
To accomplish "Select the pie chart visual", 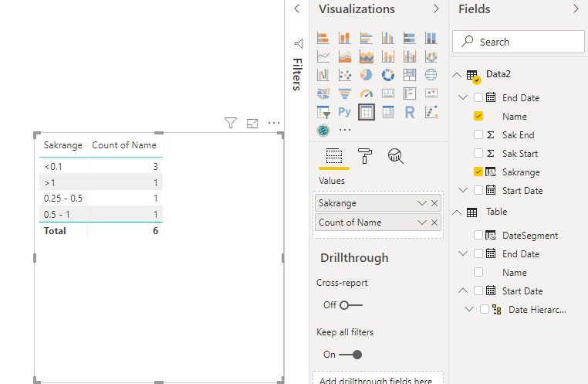I will (367, 75).
